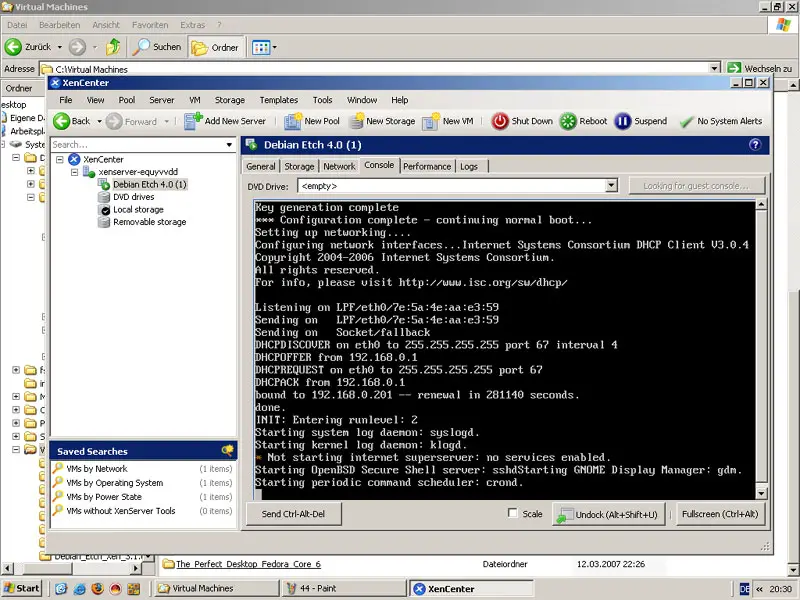Image resolution: width=800 pixels, height=600 pixels.
Task: Select Debian Etch 4.0 (1) in the tree
Action: [x=149, y=184]
